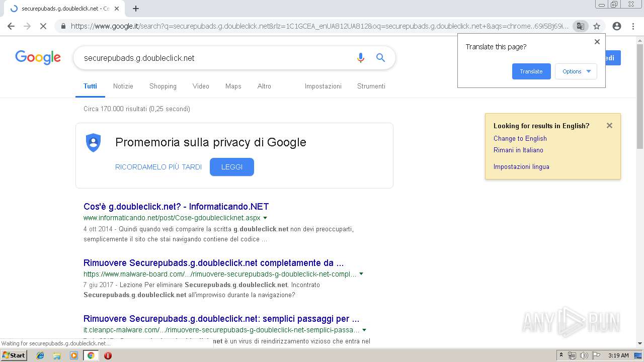Image resolution: width=644 pixels, height=362 pixels.
Task: Click the Circa 170.000 risultati text
Action: coord(137,109)
